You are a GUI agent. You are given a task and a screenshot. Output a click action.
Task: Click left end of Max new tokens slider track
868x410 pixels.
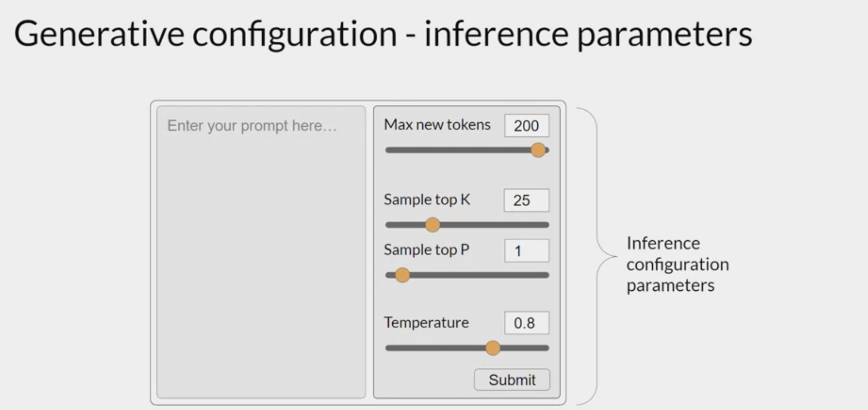(390, 150)
